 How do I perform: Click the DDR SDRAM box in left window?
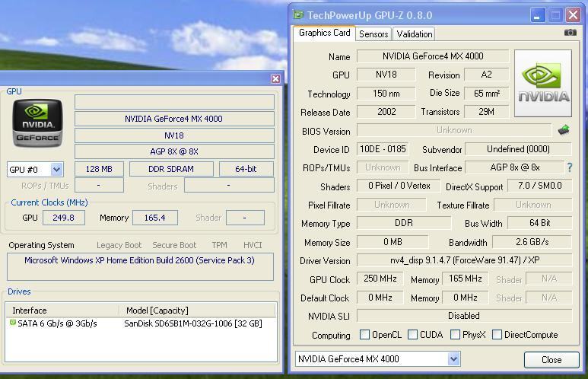[171, 169]
